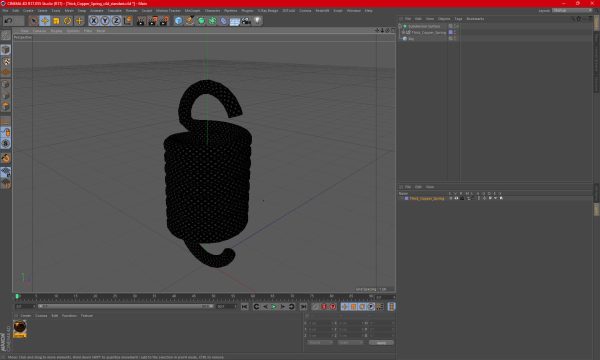This screenshot has height=360, width=600.
Task: Go to start of animation
Action: (245, 307)
